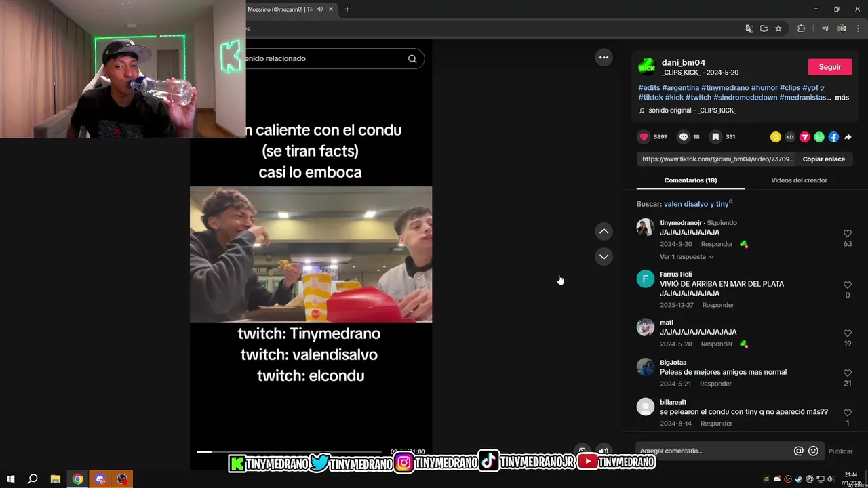Like tinymedranojr's comment
Image resolution: width=868 pixels, height=488 pixels.
click(x=847, y=234)
